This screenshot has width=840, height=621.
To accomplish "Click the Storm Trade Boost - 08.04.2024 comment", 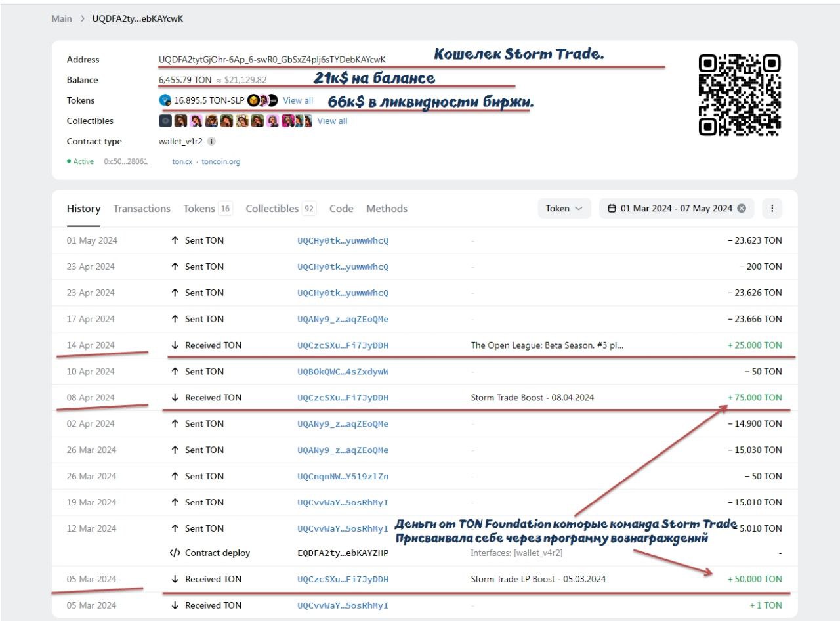I will pos(532,398).
